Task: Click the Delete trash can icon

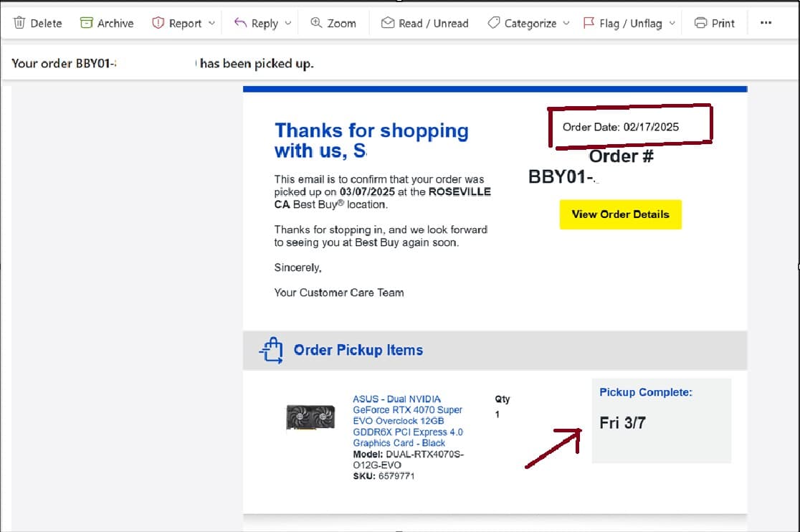Action: tap(19, 23)
